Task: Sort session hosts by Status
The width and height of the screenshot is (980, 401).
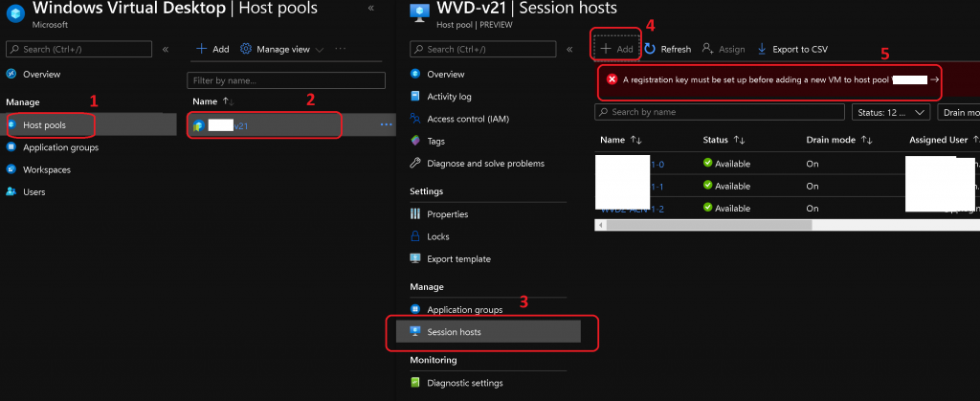Action: pos(724,140)
